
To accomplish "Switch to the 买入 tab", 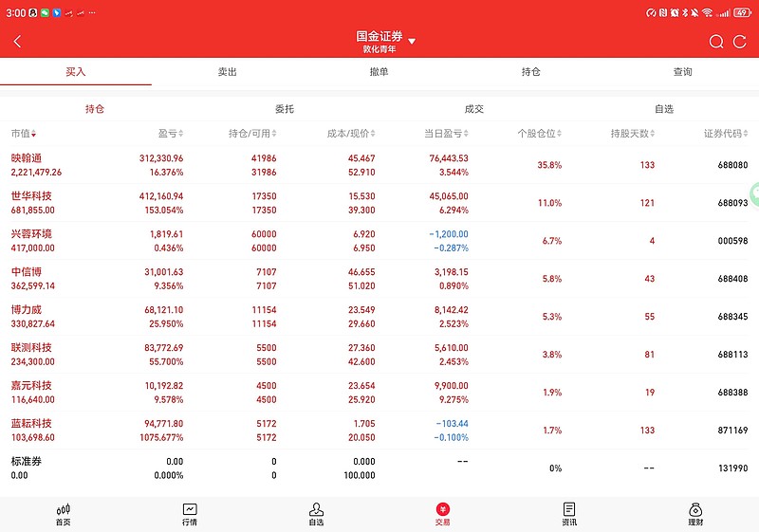I will [x=76, y=72].
